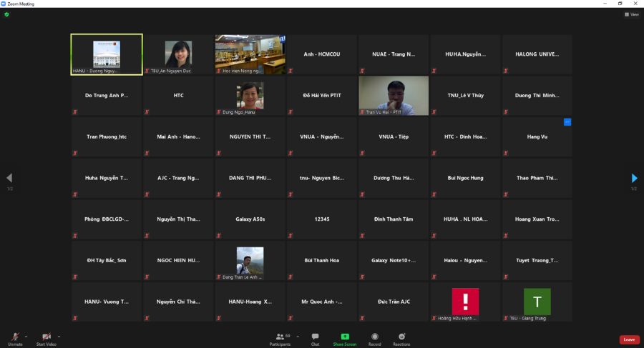Click the Đỗ Hải Yến PTIT tile
644x348 pixels.
(321, 96)
